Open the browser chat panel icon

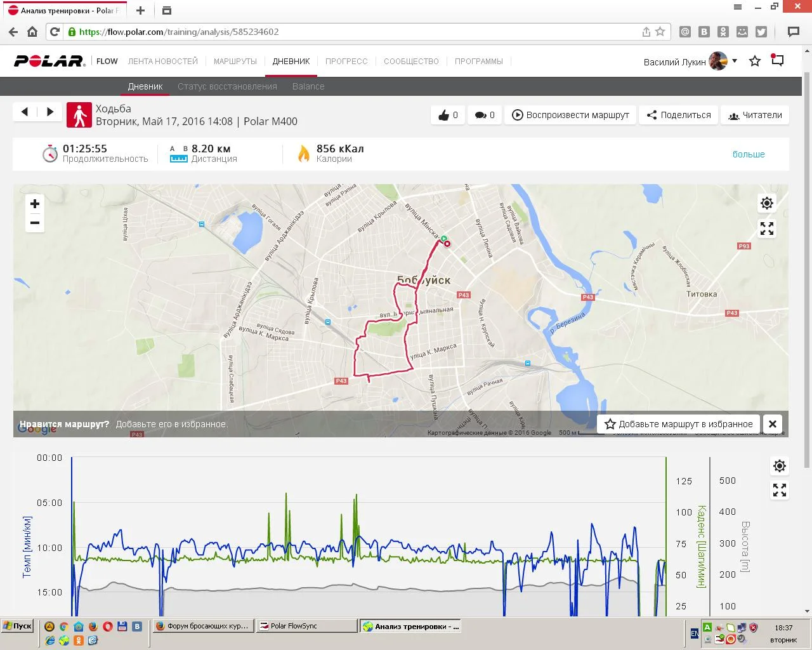(793, 32)
